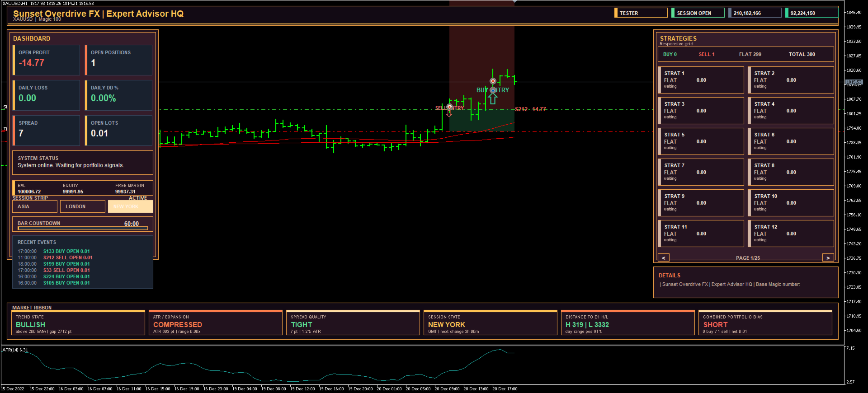Screen dimensions: 868x393
Task: Select the STRAT 6 strategy card
Action: [791, 141]
